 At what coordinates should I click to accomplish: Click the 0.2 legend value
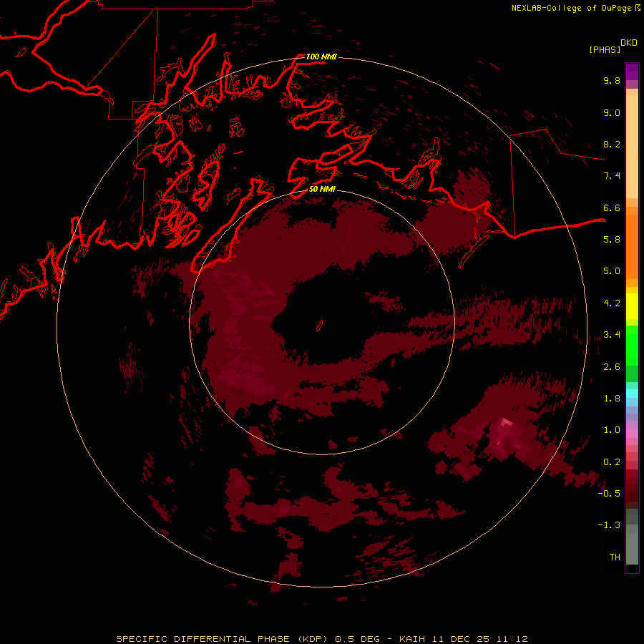tap(612, 462)
